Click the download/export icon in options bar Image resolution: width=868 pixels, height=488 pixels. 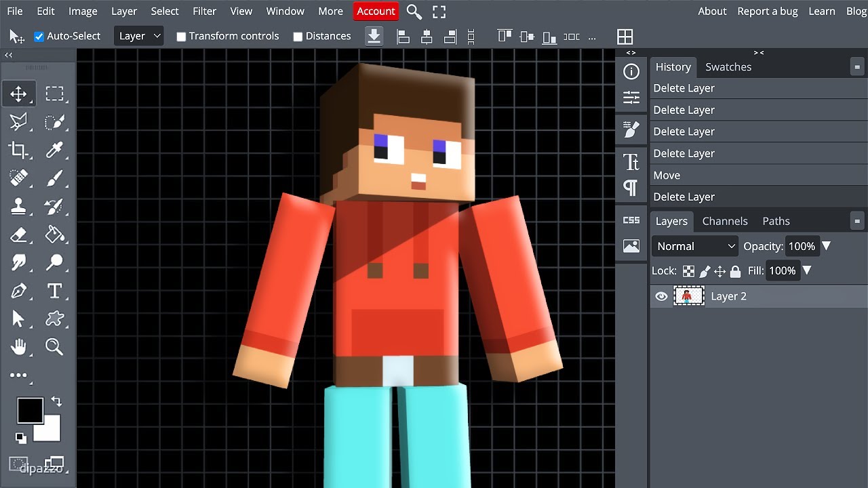point(374,36)
